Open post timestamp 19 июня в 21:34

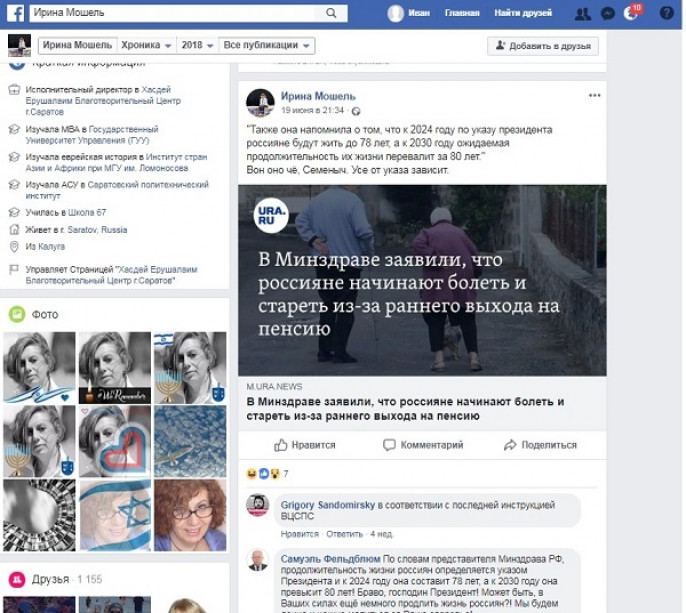[312, 110]
